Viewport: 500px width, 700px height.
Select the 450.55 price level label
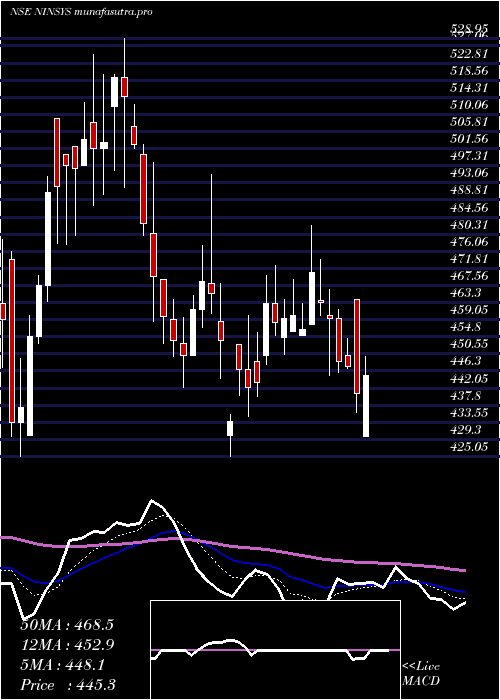pyautogui.click(x=468, y=344)
